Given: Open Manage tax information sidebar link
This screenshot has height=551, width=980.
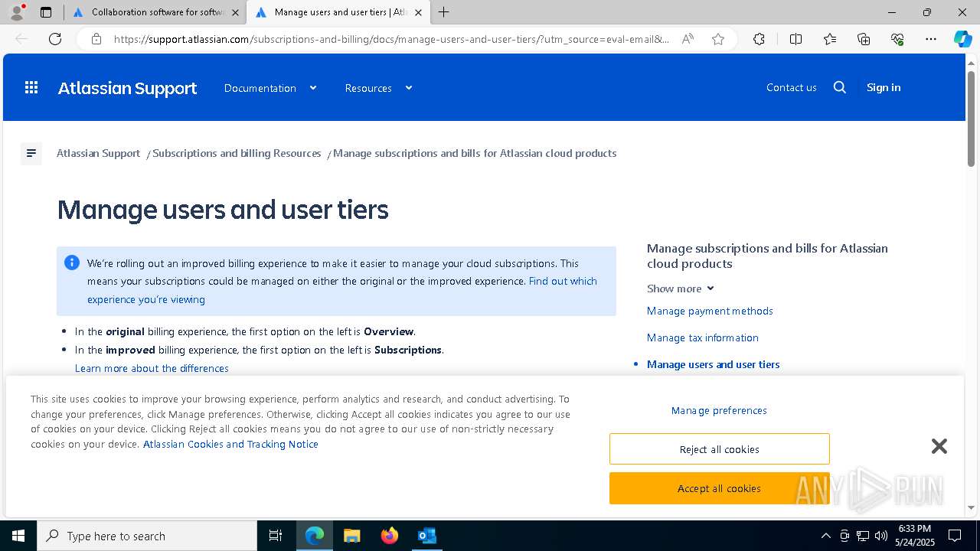Looking at the screenshot, I should [703, 337].
